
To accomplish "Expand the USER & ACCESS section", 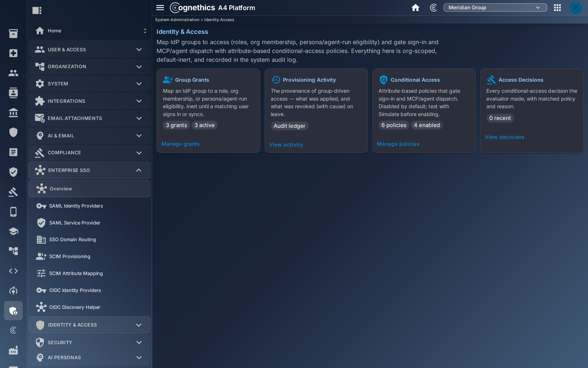I will coord(89,50).
